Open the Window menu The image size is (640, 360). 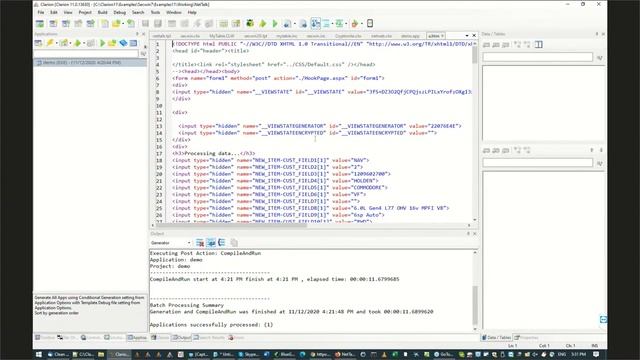[x=173, y=13]
